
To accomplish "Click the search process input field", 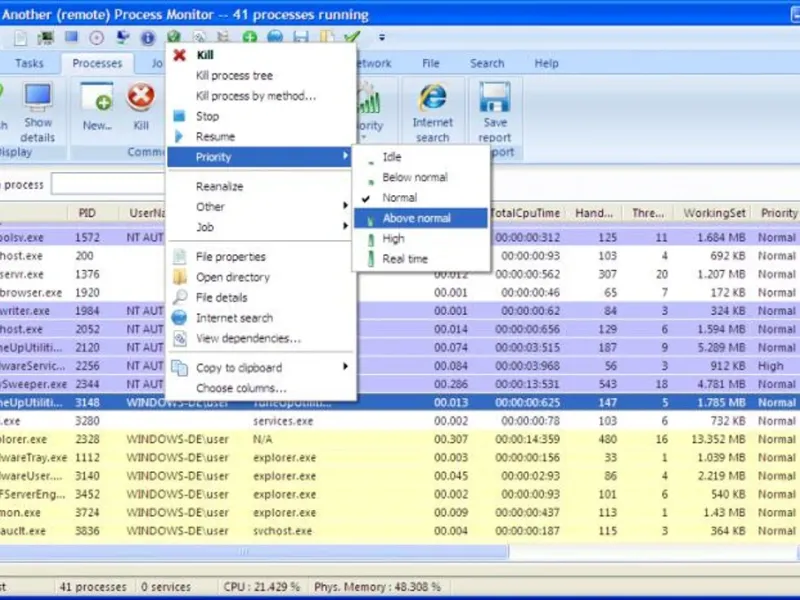I will point(108,185).
